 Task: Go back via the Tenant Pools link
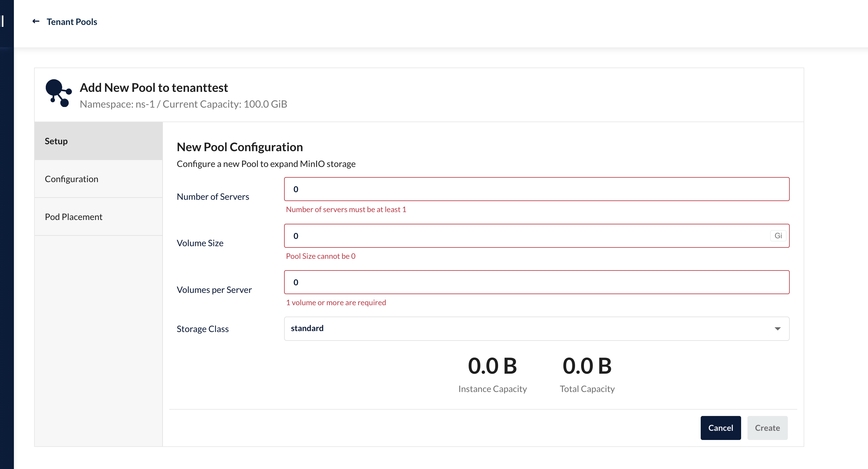(72, 22)
